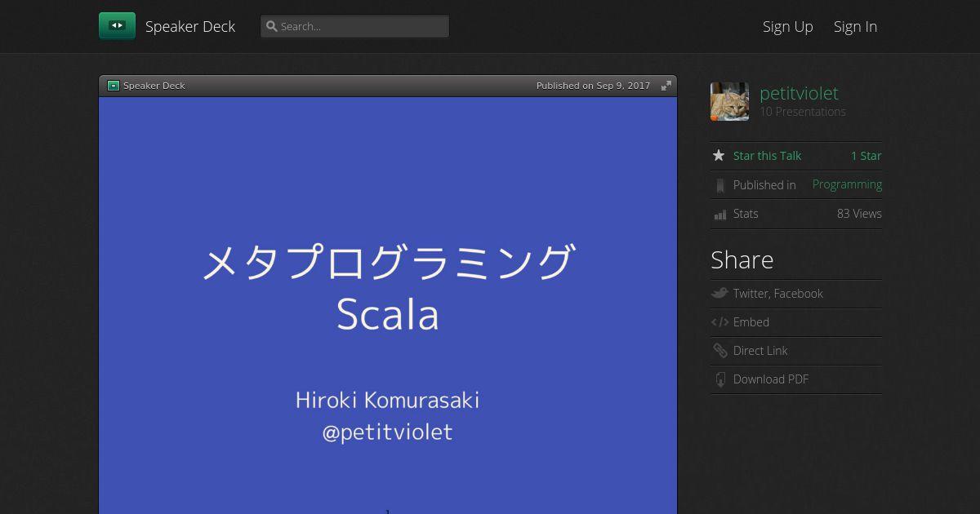Click the Published on Sep 9, 2017 text
This screenshot has height=514, width=980.
[593, 86]
